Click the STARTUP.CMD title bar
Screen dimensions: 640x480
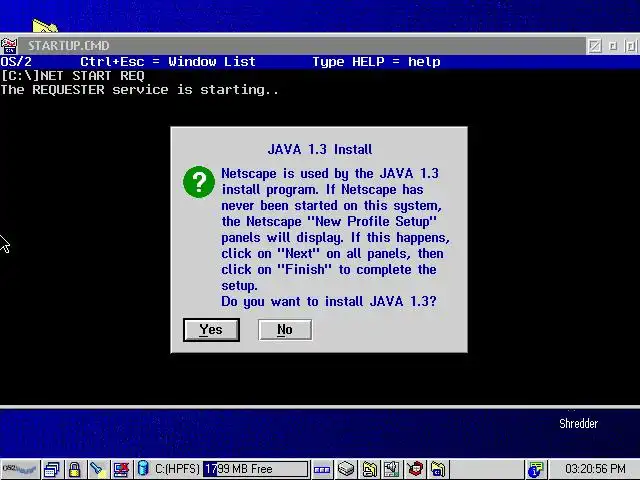pos(302,46)
